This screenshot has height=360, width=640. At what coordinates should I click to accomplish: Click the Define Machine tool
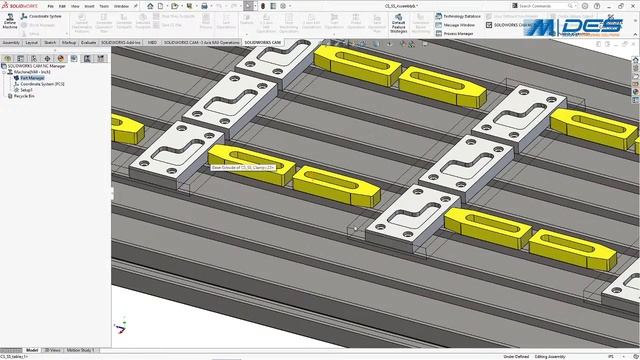click(x=10, y=22)
